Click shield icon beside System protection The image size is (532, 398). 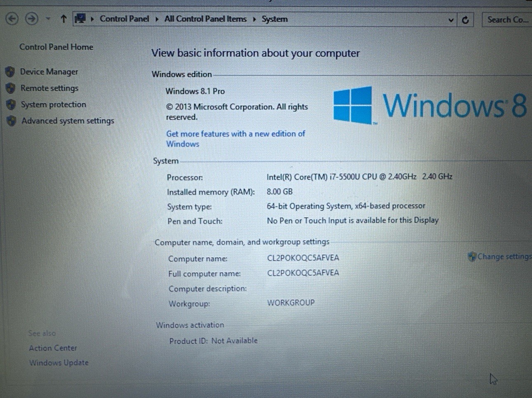tap(11, 104)
